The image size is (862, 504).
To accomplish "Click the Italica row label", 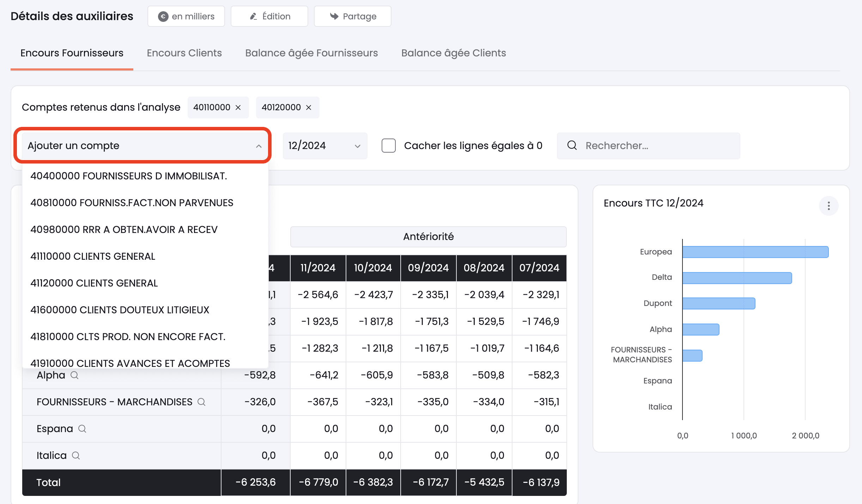I will coord(51,455).
